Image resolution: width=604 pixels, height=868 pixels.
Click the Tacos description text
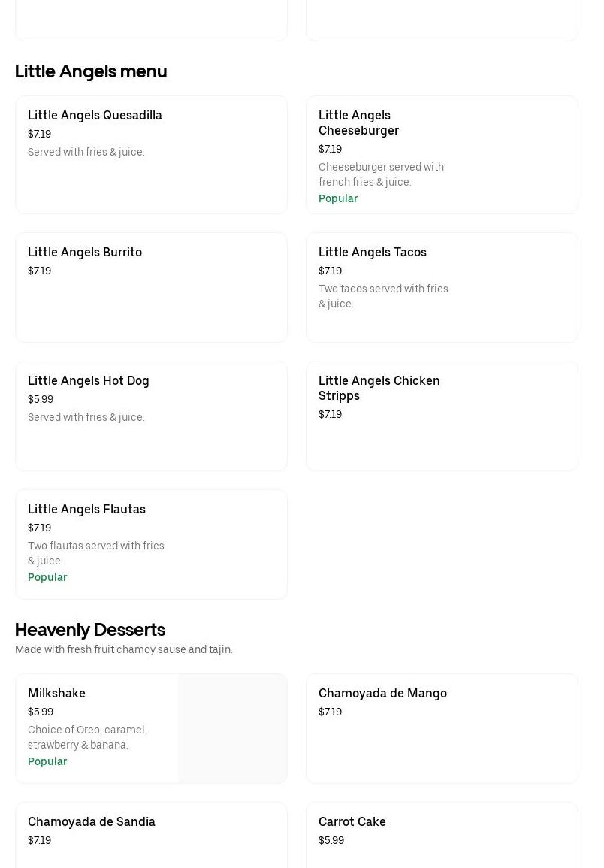coord(383,297)
